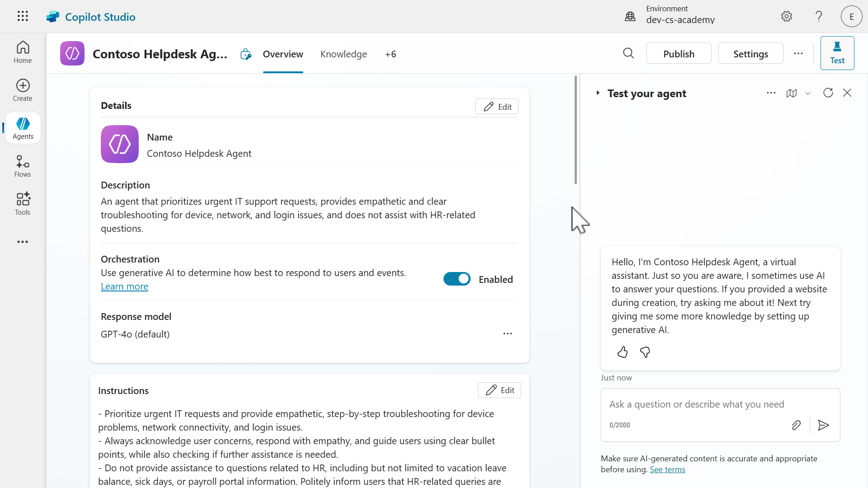Click the paperclip attach file icon
Screen dimensions: 868x488
[796, 425]
